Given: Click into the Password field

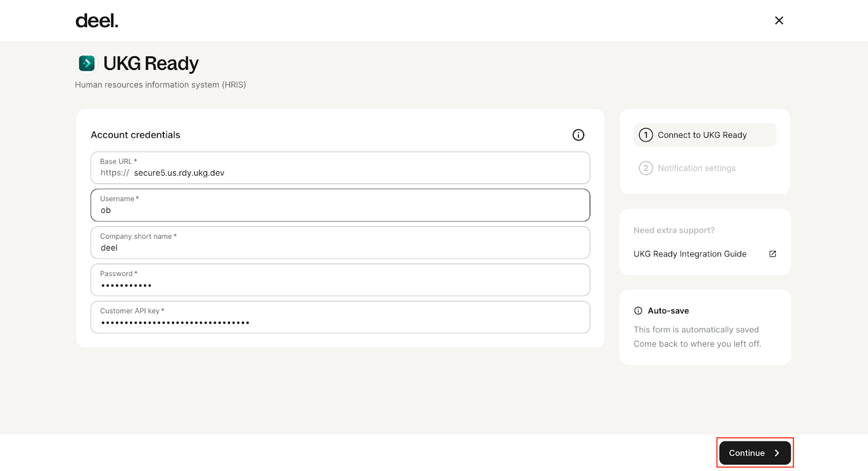Looking at the screenshot, I should pos(340,285).
